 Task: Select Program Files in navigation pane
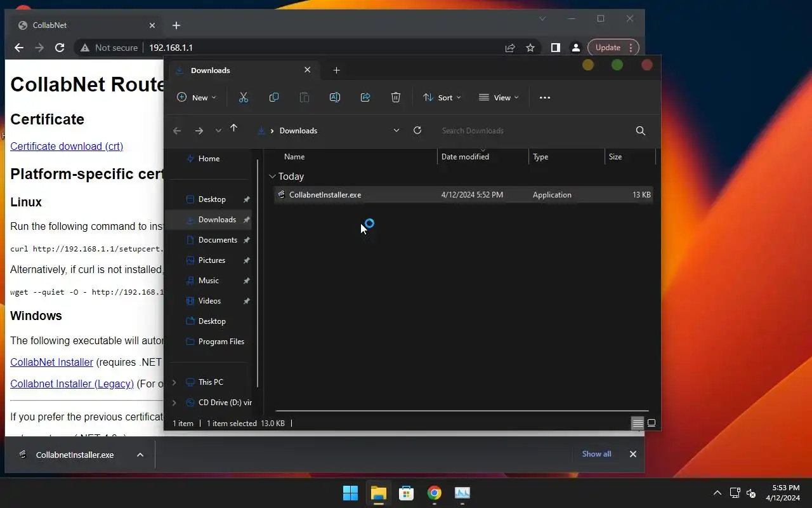click(209, 342)
